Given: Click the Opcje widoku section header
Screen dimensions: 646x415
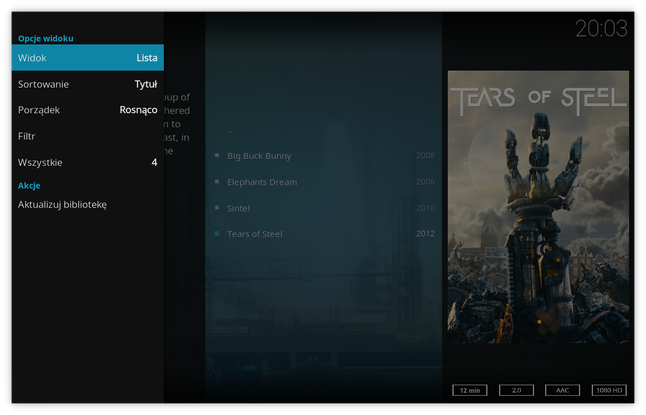Looking at the screenshot, I should click(x=46, y=38).
